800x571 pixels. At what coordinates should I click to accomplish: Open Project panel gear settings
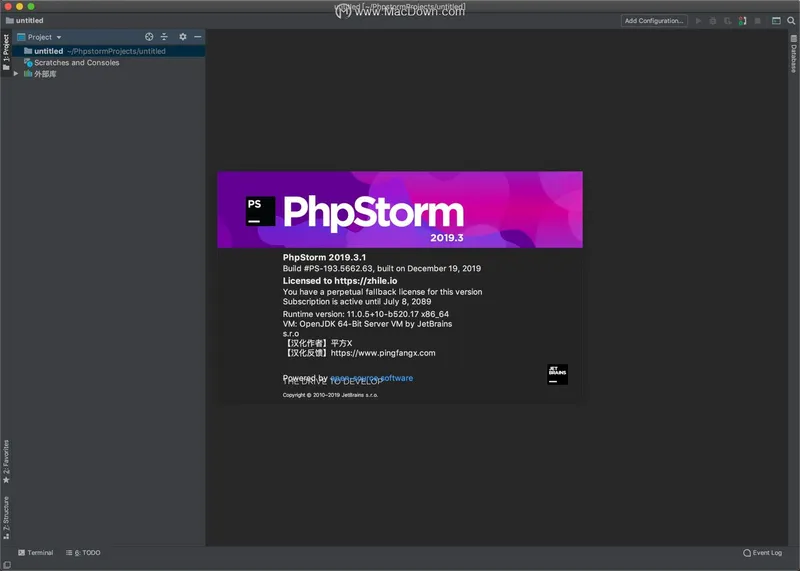(183, 37)
